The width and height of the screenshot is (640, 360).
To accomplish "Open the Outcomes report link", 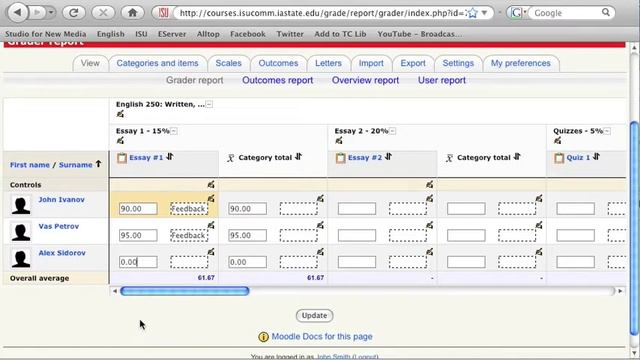I will click(278, 80).
